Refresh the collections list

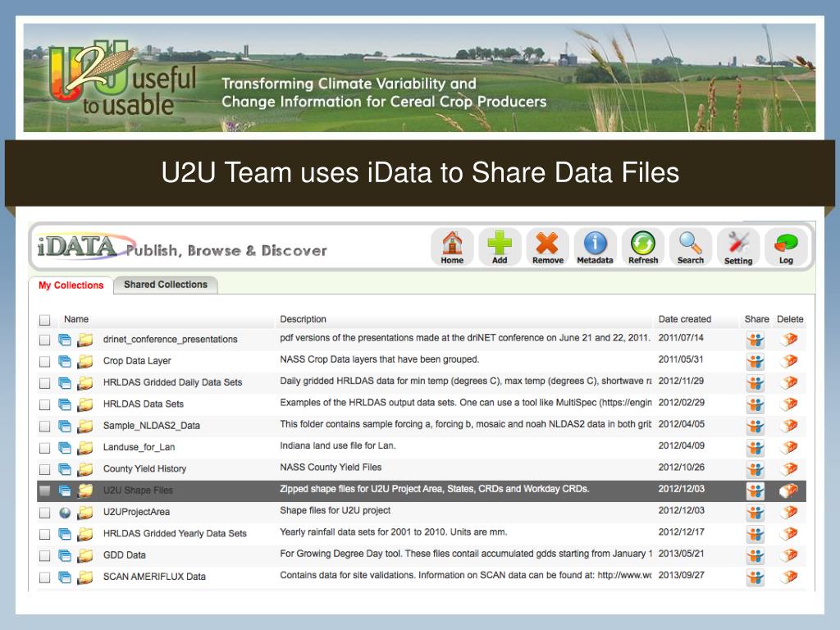click(643, 247)
